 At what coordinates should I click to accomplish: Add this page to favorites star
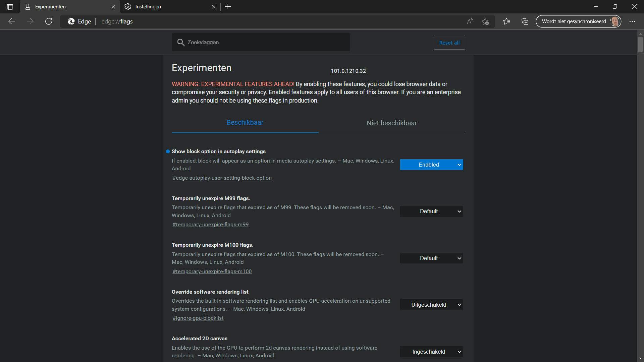point(485,21)
